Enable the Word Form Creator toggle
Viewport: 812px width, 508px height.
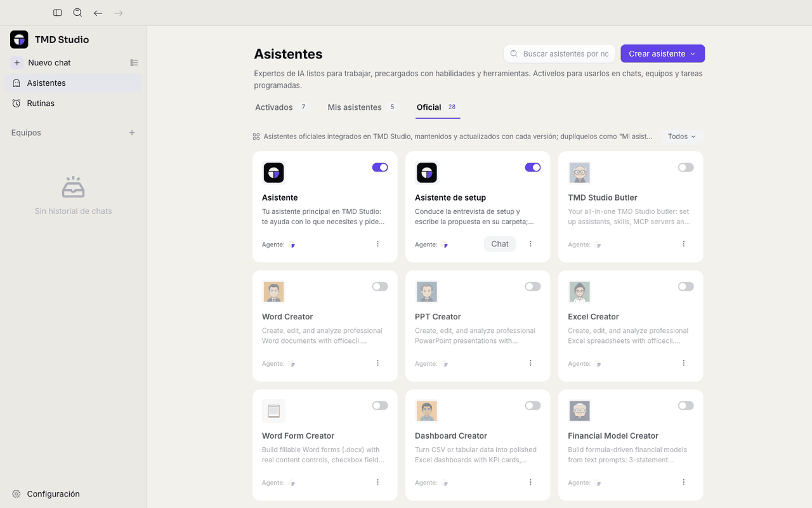click(380, 406)
